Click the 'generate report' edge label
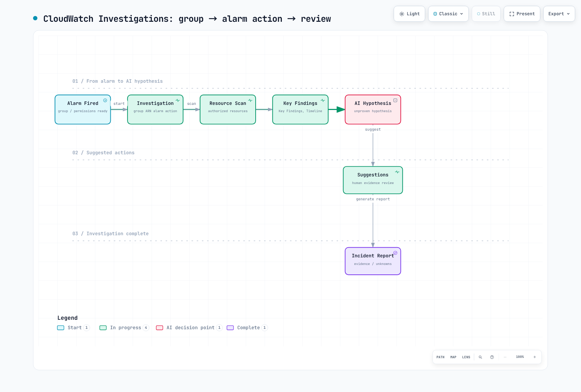581x392 pixels. 373,199
